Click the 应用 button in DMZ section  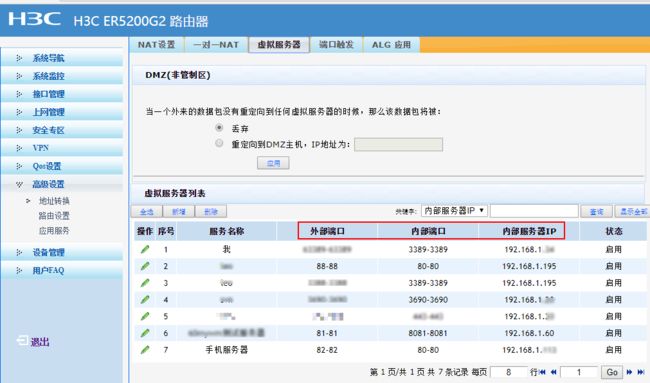(273, 163)
